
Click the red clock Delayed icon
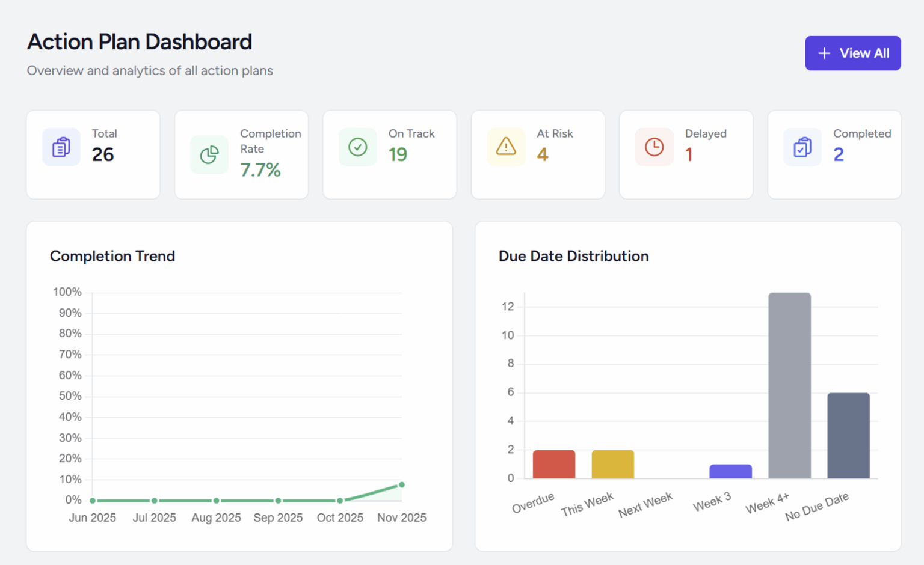[x=654, y=147]
